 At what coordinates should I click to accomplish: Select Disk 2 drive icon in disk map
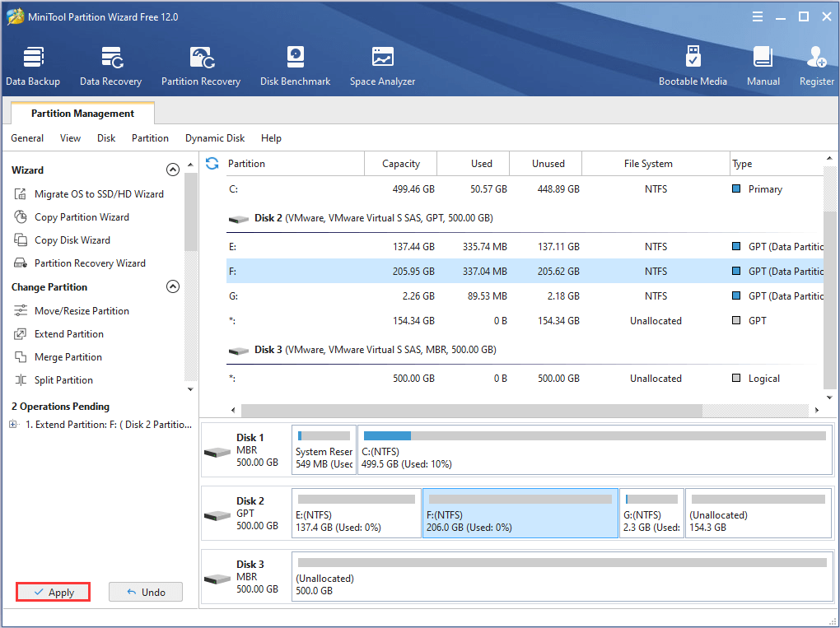[217, 515]
